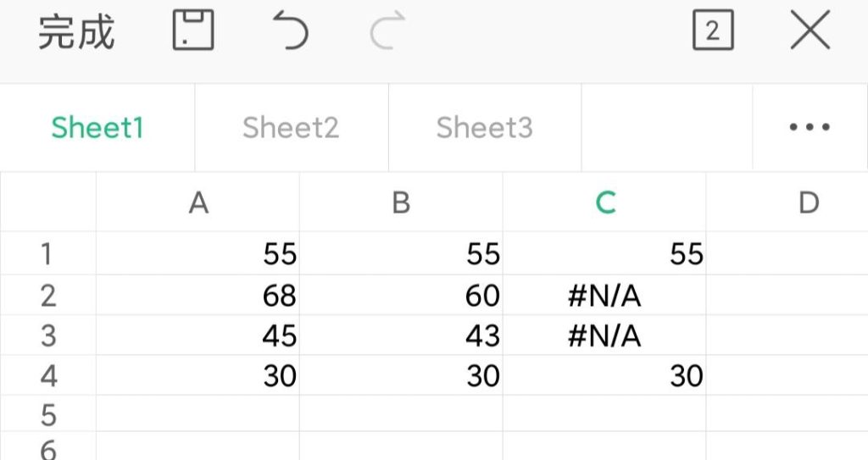Undo the last edit

[291, 32]
